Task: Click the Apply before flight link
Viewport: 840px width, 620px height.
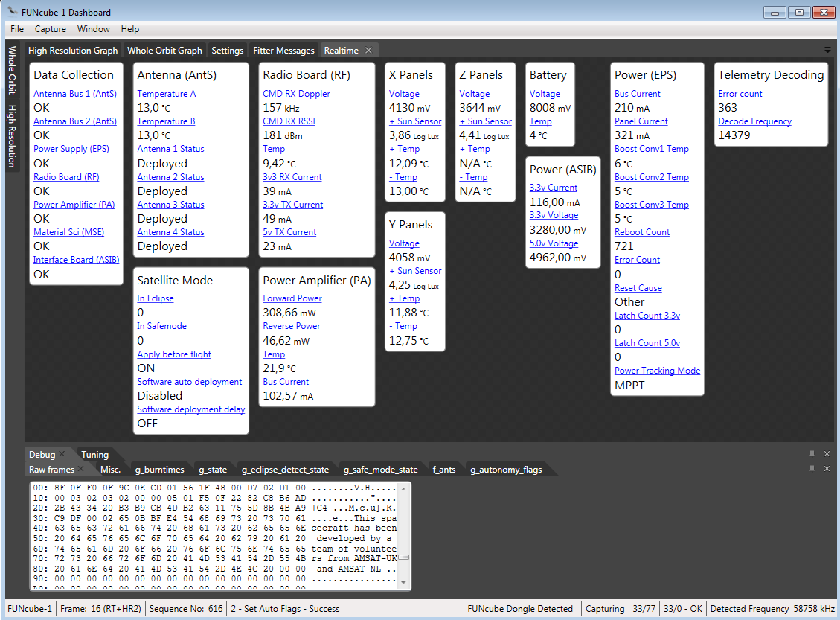Action: pos(174,354)
